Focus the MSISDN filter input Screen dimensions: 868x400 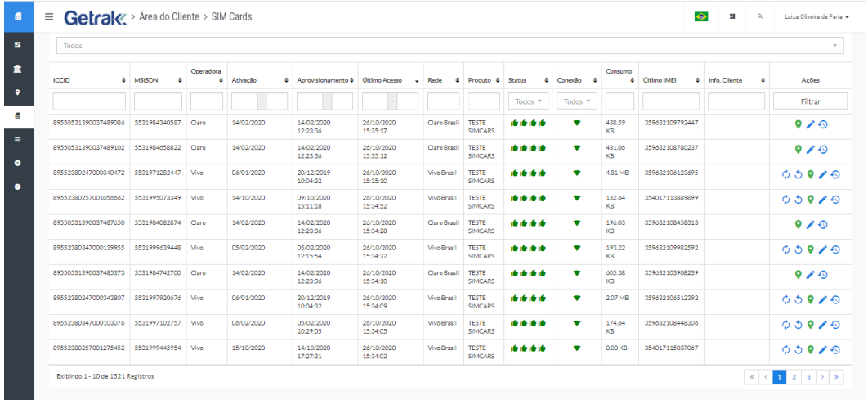[x=159, y=101]
